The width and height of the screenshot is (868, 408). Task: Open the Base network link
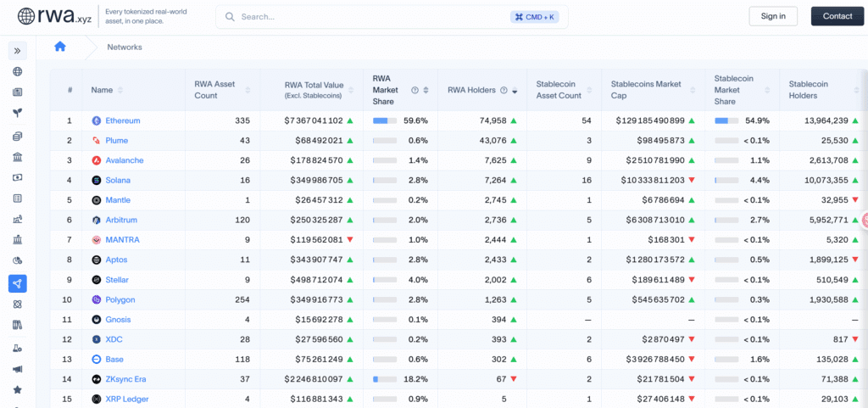[x=114, y=360]
